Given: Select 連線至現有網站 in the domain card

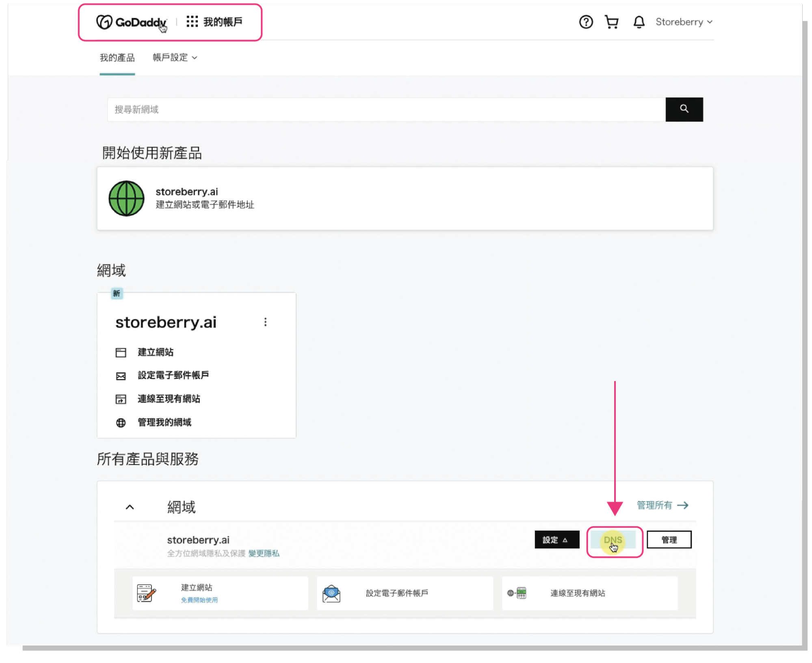Looking at the screenshot, I should (x=169, y=399).
